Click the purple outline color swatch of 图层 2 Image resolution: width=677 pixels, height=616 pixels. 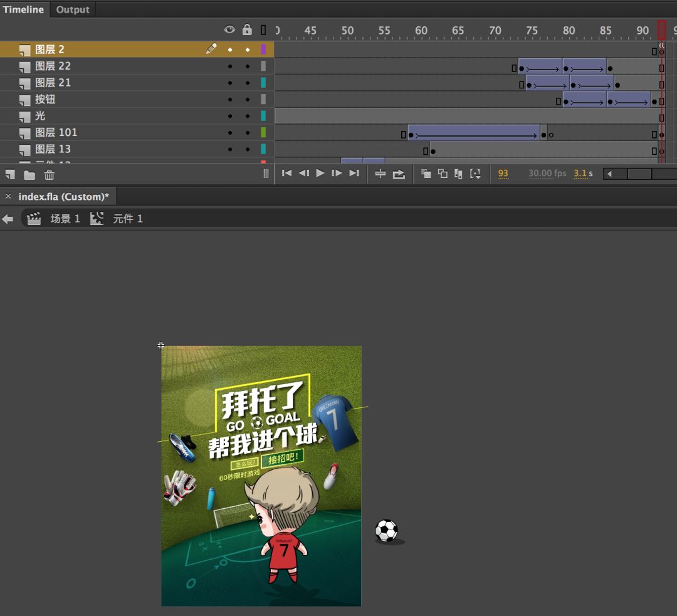263,50
